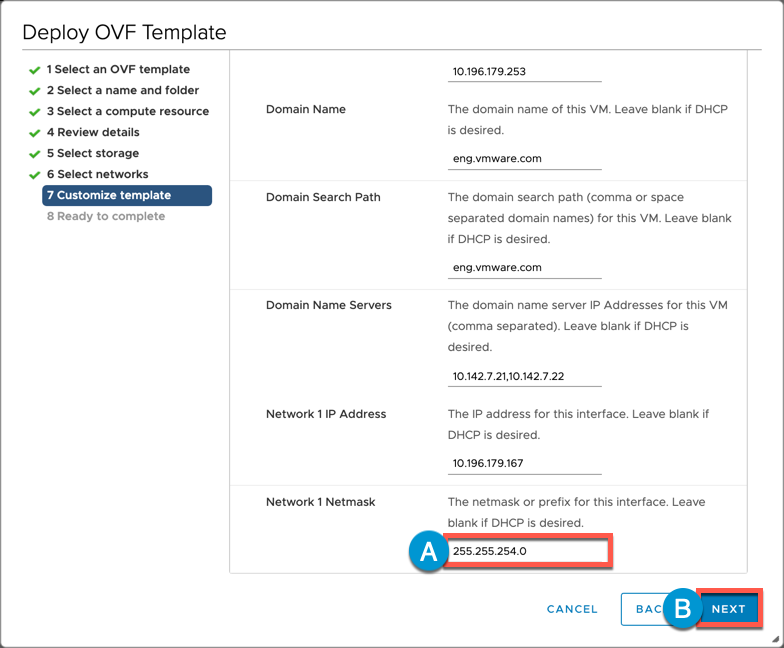
Task: Click green checkmark beside Review details
Action: [34, 133]
